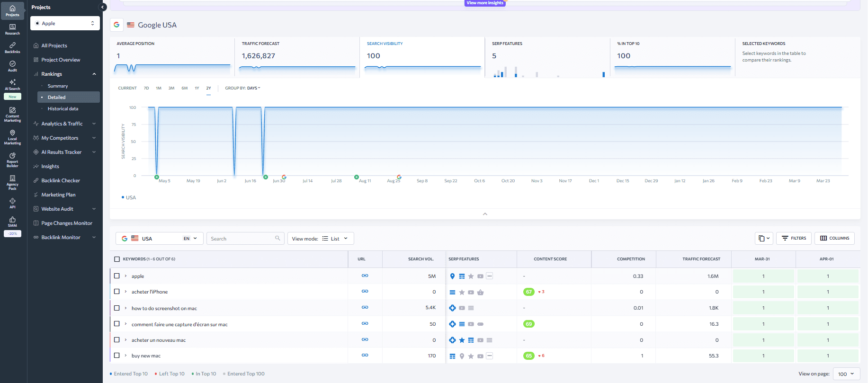The width and height of the screenshot is (868, 383).
Task: Expand the buy new mac keyword row
Action: point(125,356)
